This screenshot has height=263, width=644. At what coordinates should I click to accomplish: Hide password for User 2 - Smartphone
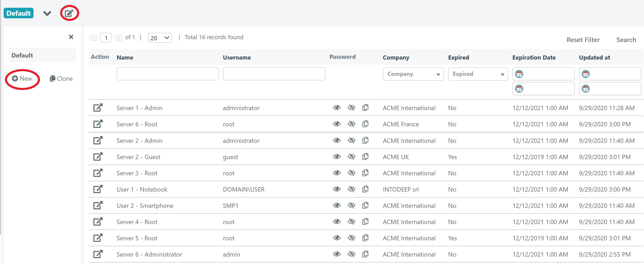tap(351, 205)
